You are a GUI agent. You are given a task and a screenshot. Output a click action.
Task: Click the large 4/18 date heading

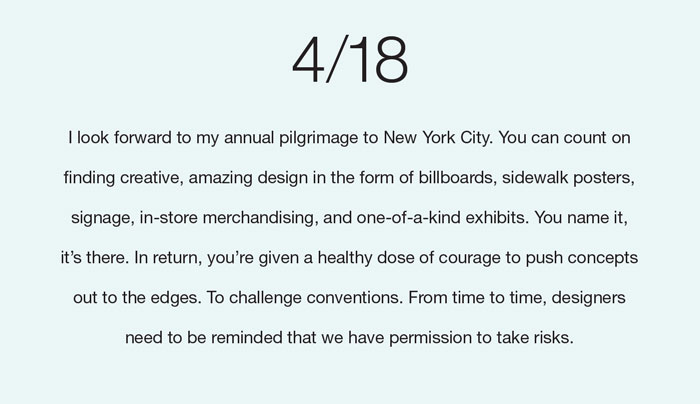click(350, 59)
